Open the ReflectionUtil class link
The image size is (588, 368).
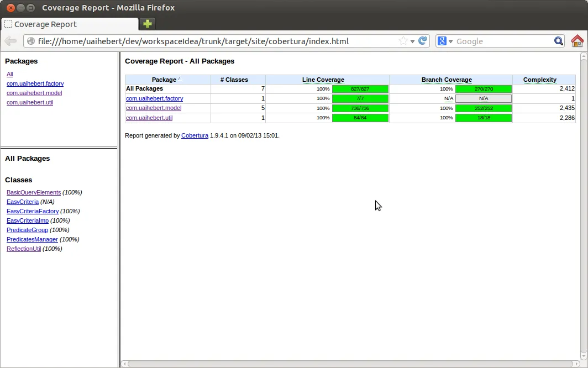pos(24,249)
